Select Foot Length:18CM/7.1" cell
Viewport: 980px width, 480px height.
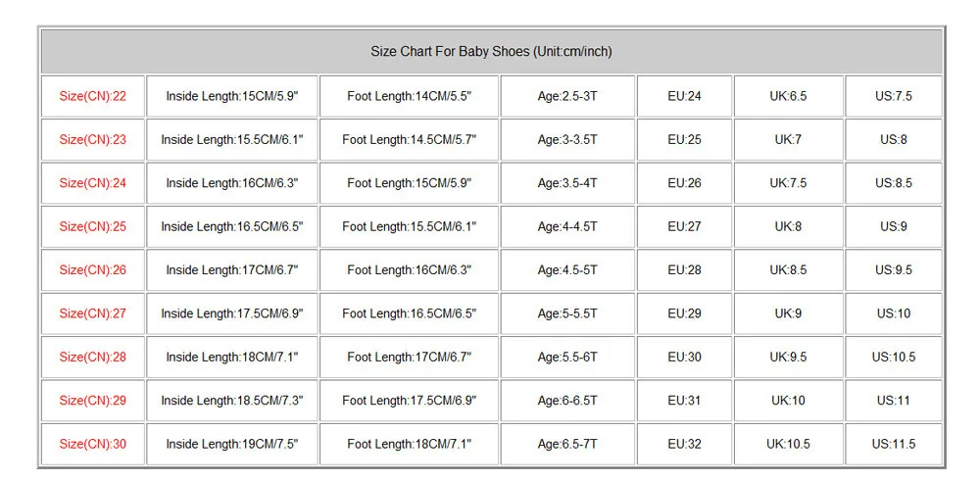(x=409, y=444)
